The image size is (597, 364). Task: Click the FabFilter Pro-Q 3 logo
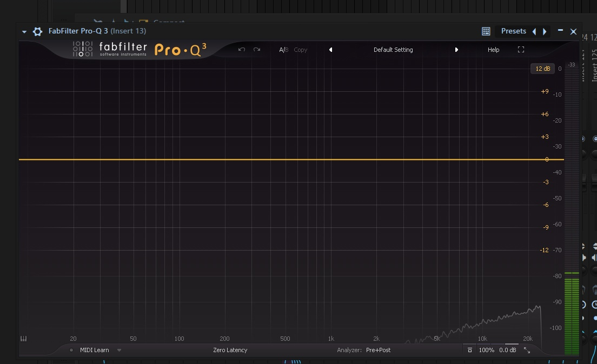point(140,50)
